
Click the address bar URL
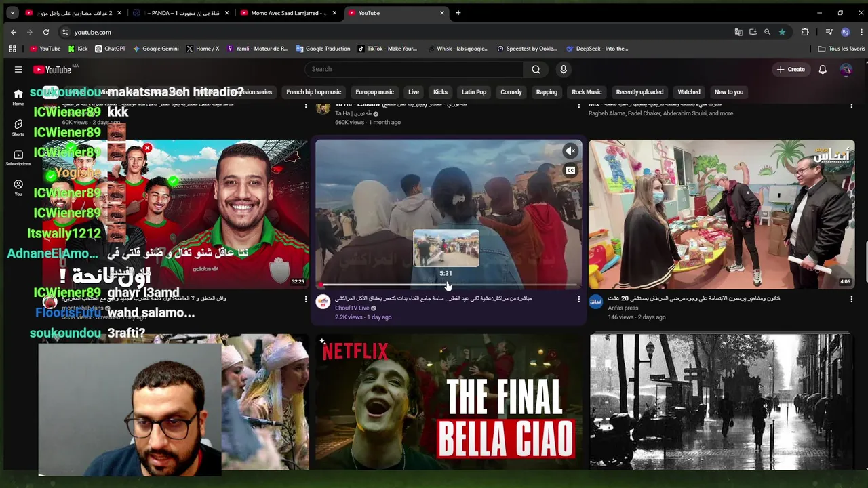click(x=92, y=32)
